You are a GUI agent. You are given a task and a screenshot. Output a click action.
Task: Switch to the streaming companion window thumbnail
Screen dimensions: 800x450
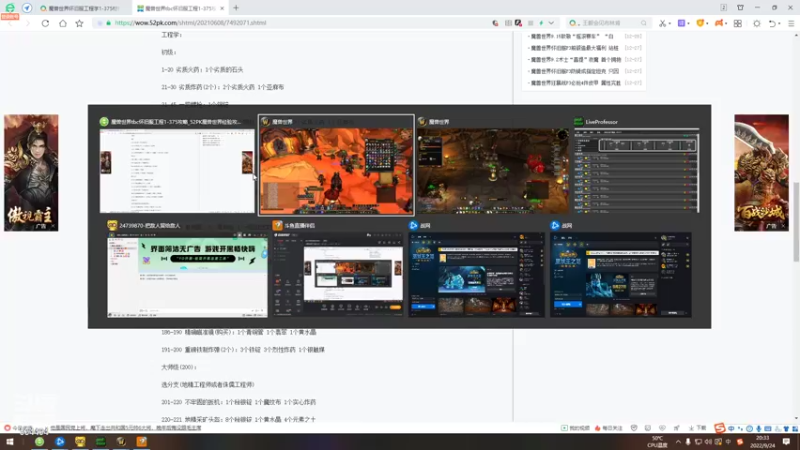point(338,274)
